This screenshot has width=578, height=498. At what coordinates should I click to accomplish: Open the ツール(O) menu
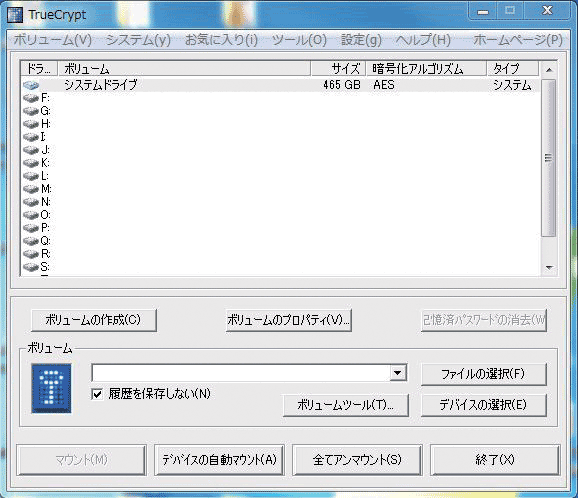click(x=299, y=40)
